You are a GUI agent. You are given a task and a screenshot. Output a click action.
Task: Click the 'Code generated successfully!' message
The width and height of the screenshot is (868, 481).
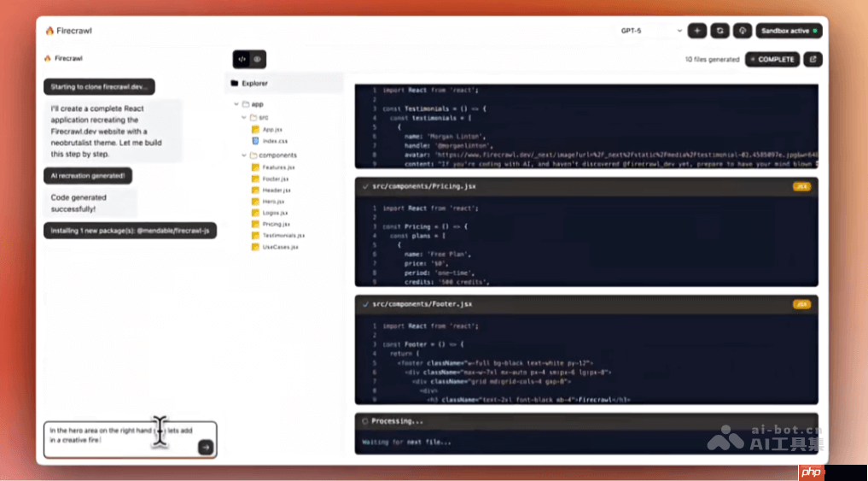pos(90,203)
